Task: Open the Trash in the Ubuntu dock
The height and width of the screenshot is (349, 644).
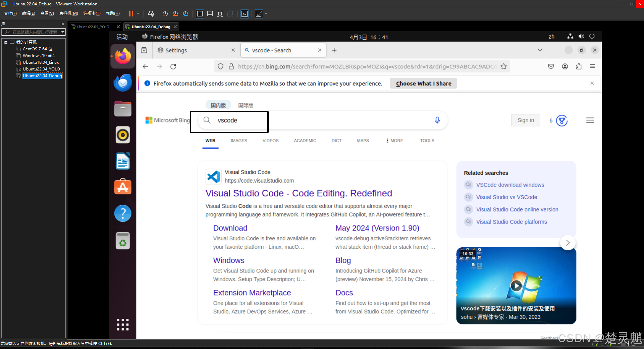Action: tap(123, 241)
